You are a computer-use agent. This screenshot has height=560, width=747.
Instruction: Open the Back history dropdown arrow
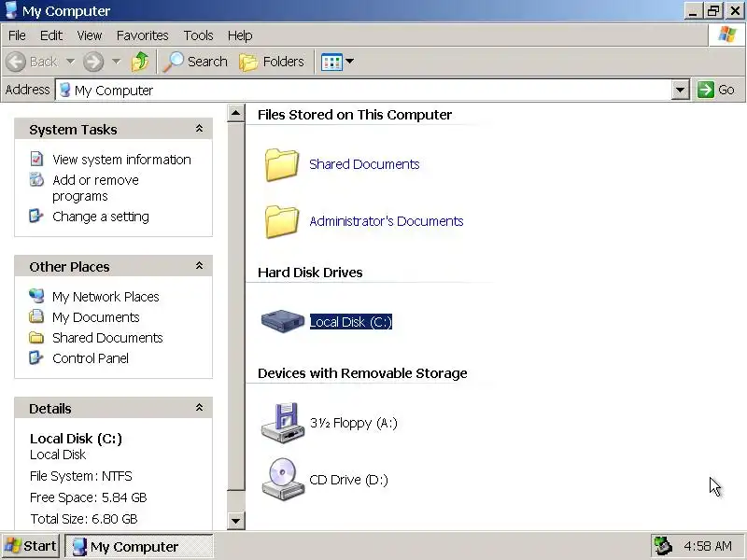[x=71, y=62]
